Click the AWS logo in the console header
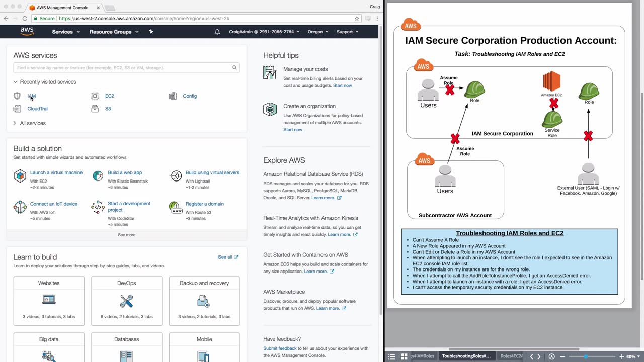644x362 pixels. (x=27, y=31)
